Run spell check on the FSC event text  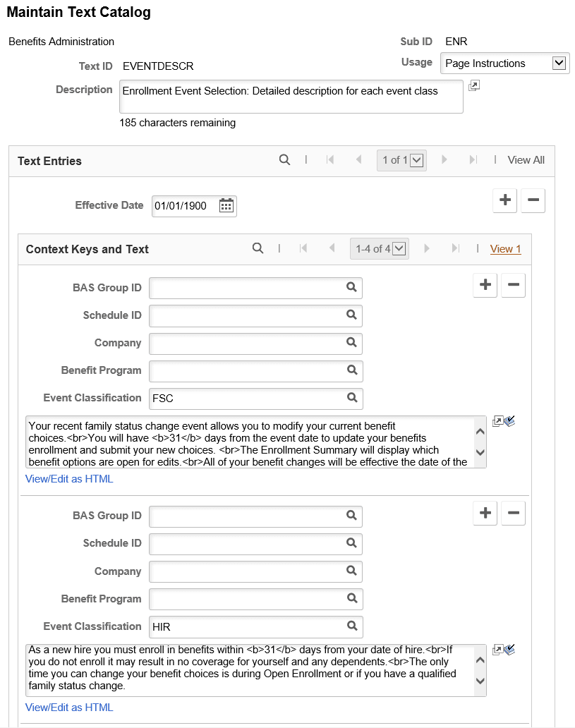coord(511,420)
